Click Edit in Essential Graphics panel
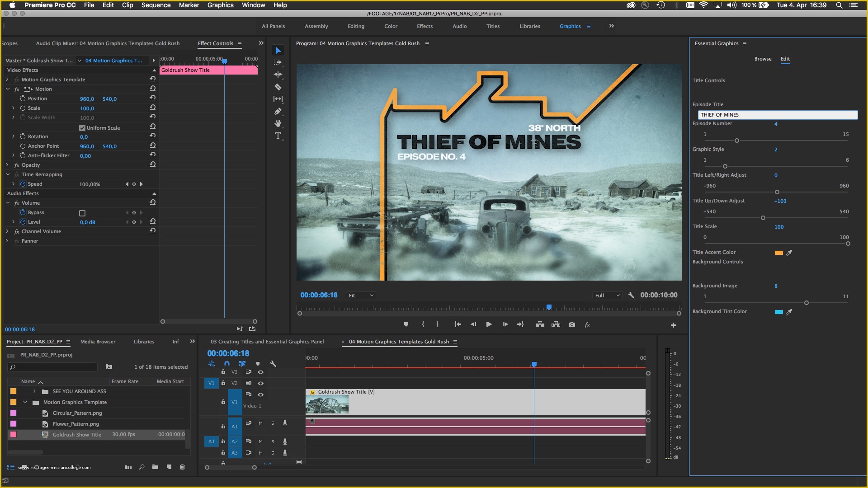 click(785, 58)
